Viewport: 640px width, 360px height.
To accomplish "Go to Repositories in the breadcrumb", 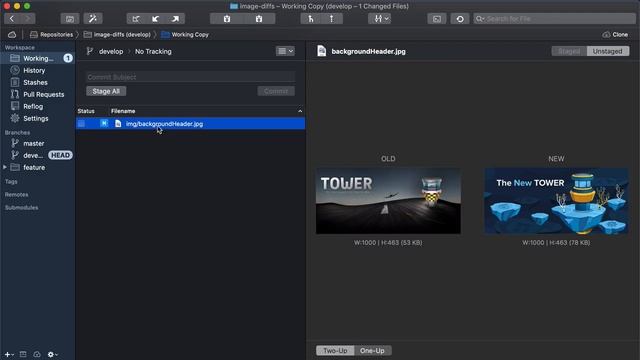I will [x=51, y=35].
